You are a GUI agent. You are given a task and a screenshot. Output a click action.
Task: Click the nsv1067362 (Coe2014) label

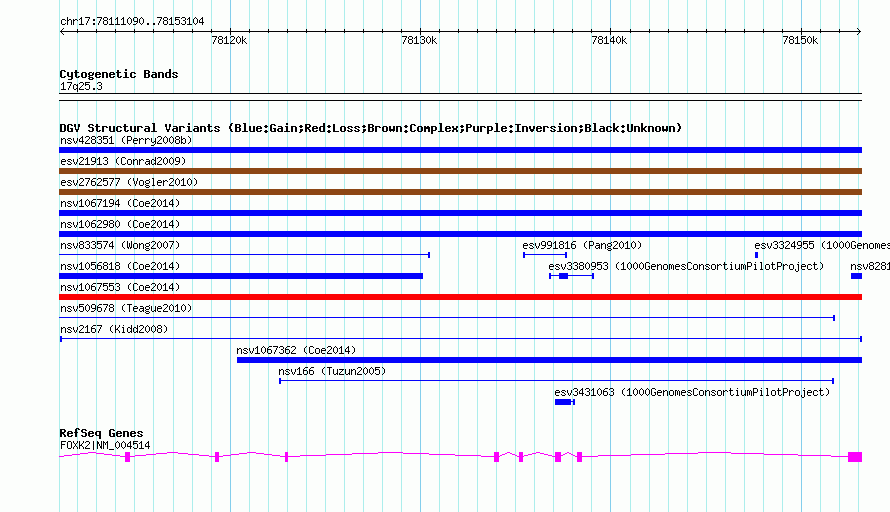point(296,350)
